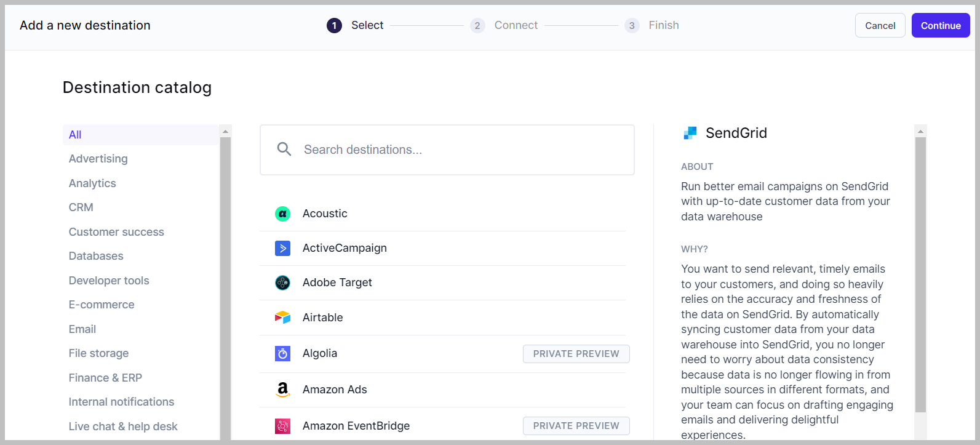Cancel adding a new destination
Viewport: 980px width, 445px height.
880,25
